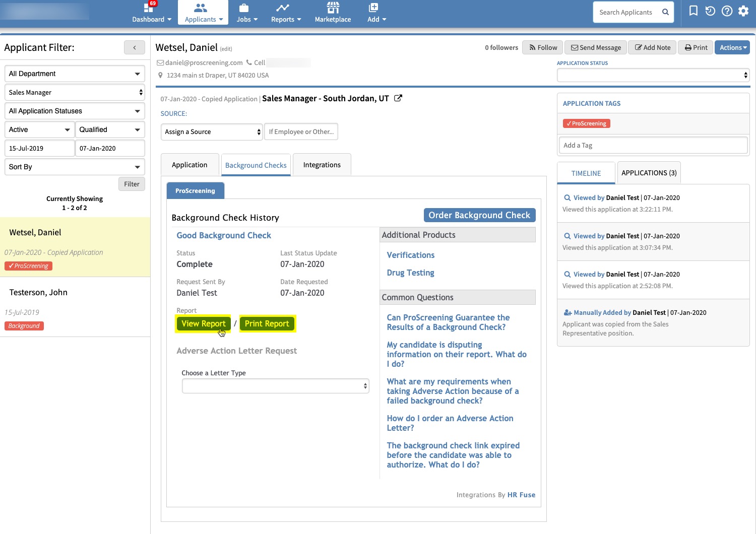Open the Drug Testing link
756x534 pixels.
click(x=410, y=273)
